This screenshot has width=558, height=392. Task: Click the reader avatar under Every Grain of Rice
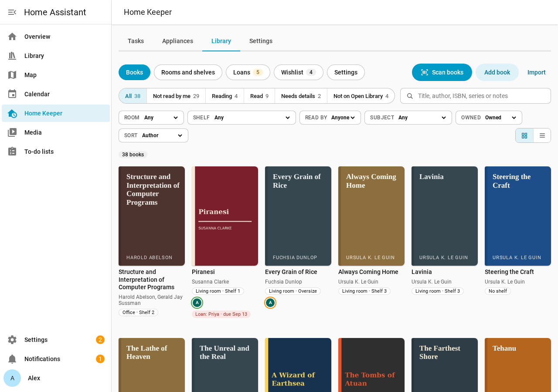point(270,303)
